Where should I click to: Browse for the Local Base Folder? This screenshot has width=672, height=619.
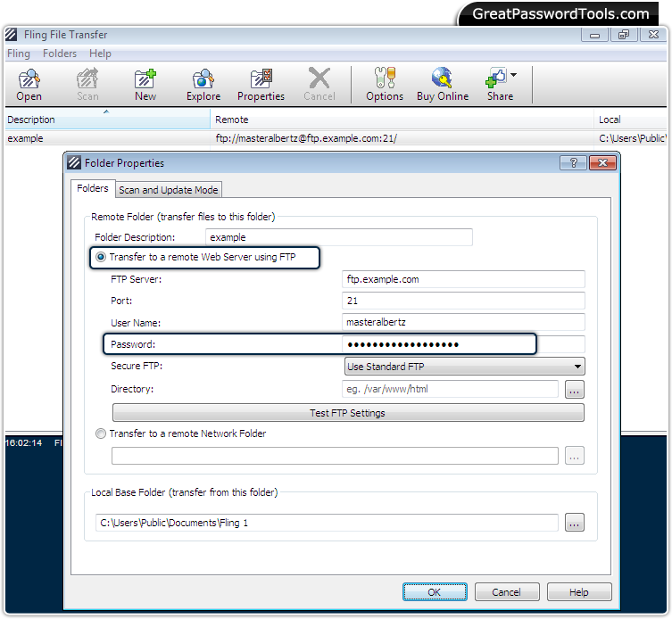[575, 523]
